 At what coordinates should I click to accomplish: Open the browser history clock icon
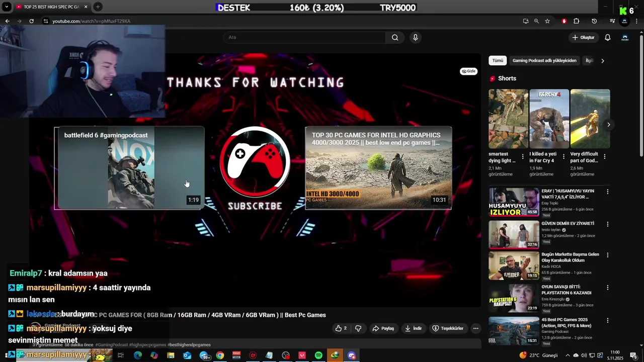[x=594, y=21]
